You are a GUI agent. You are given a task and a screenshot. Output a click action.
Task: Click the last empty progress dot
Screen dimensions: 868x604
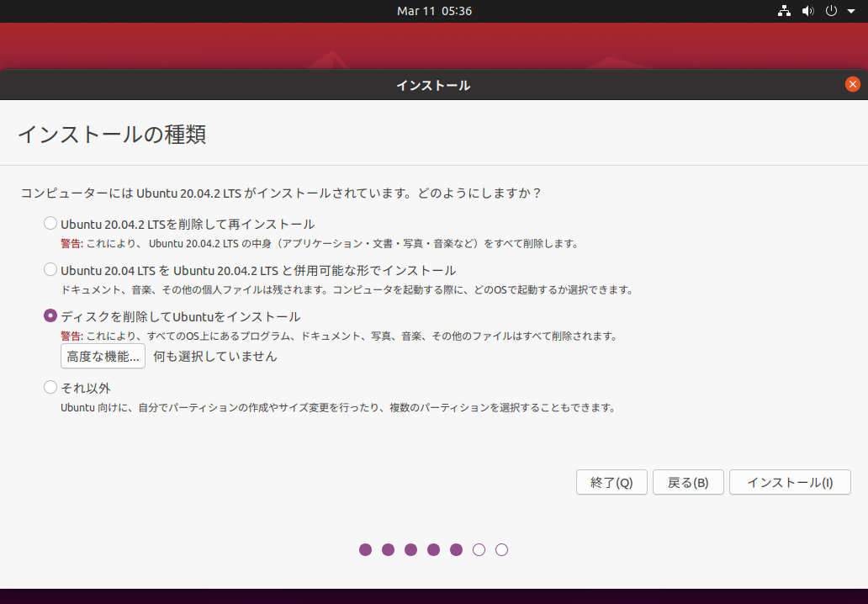(501, 550)
